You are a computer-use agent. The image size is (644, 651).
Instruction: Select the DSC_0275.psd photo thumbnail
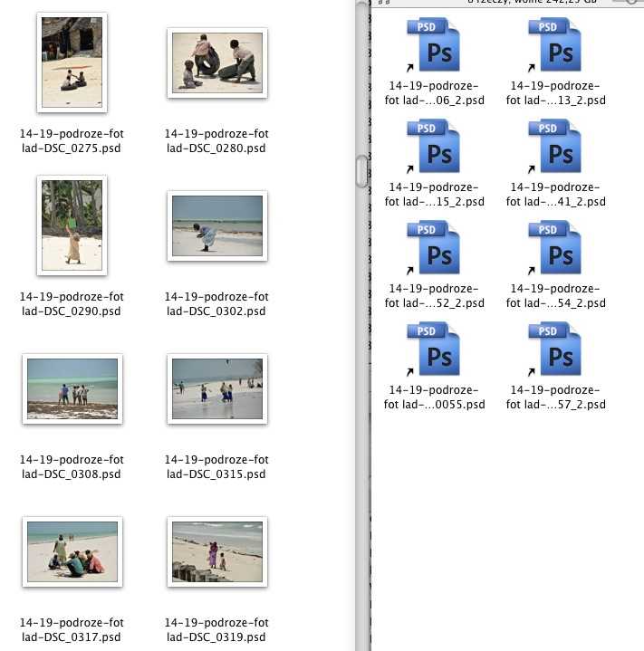tap(72, 62)
